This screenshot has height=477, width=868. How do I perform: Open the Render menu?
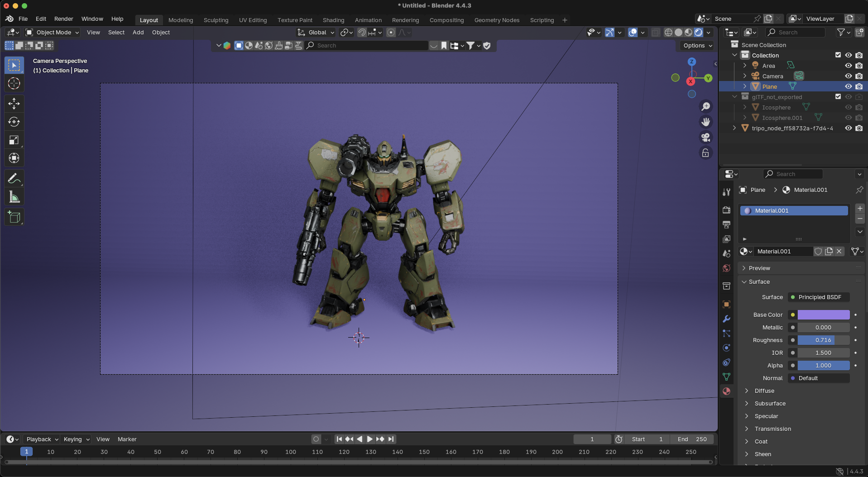[63, 19]
